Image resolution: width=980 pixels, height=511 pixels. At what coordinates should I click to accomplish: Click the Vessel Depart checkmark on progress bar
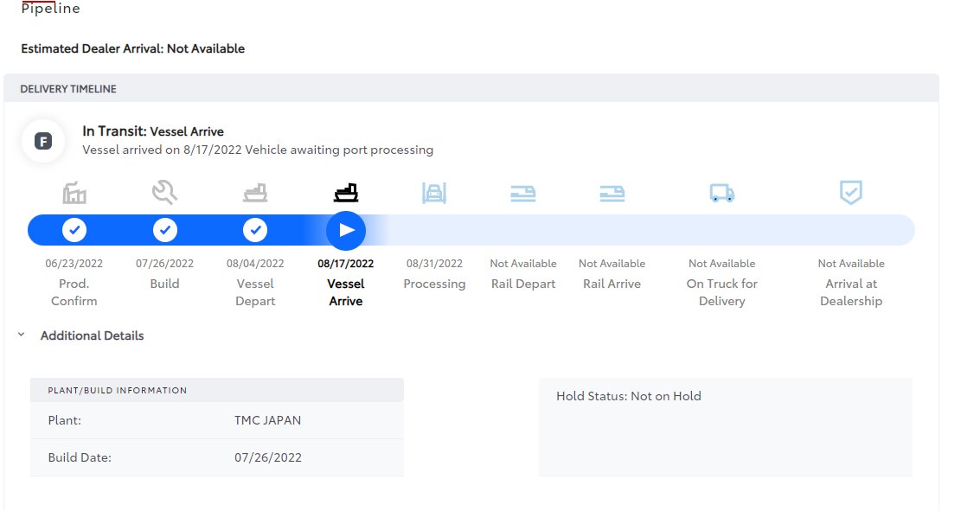pos(255,230)
